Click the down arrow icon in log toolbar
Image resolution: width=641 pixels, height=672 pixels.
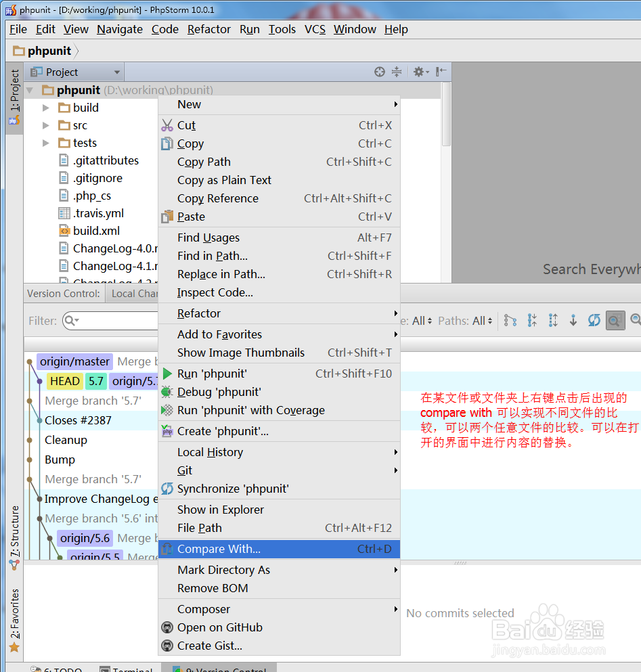pyautogui.click(x=573, y=320)
